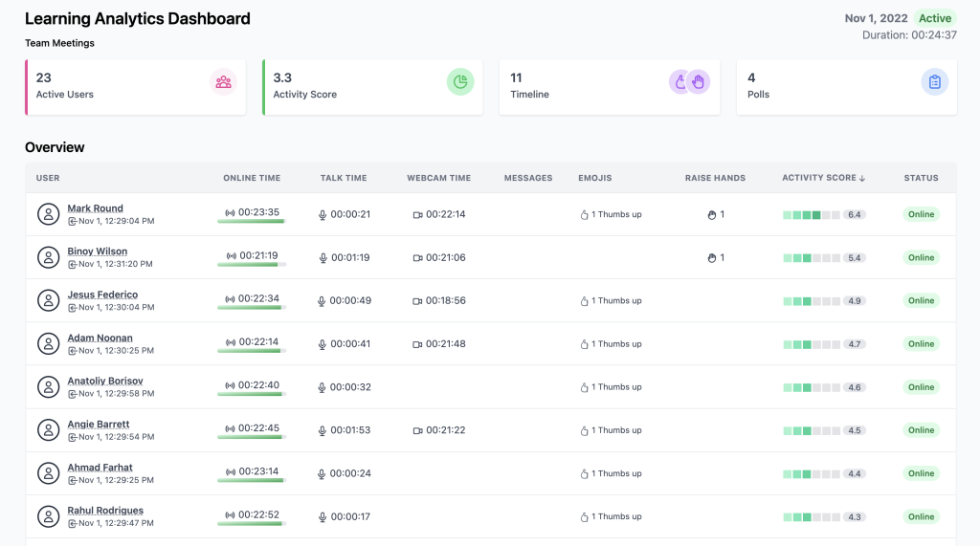Click Mark Round's user avatar icon
980x546 pixels.
[x=48, y=214]
